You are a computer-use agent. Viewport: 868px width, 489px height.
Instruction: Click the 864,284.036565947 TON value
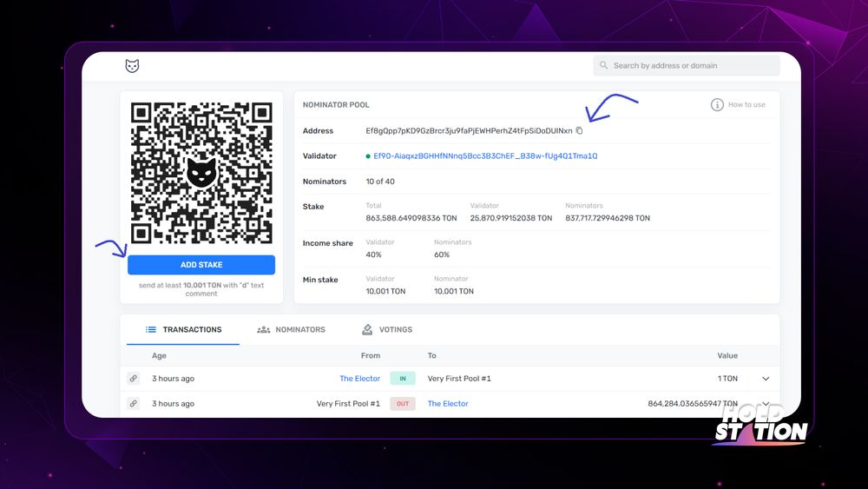693,404
